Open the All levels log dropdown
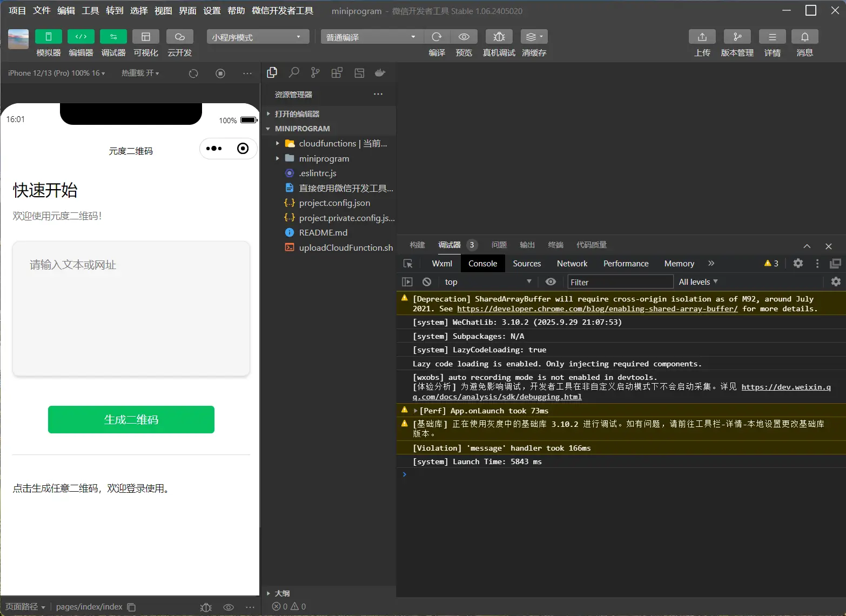This screenshot has width=846, height=616. (698, 282)
